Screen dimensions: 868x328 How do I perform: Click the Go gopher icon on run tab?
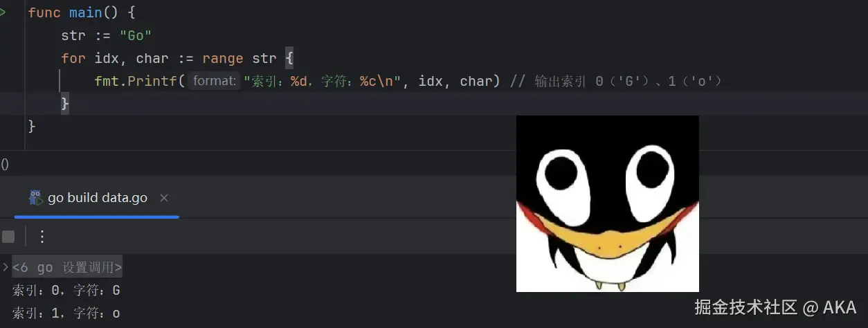[x=35, y=198]
